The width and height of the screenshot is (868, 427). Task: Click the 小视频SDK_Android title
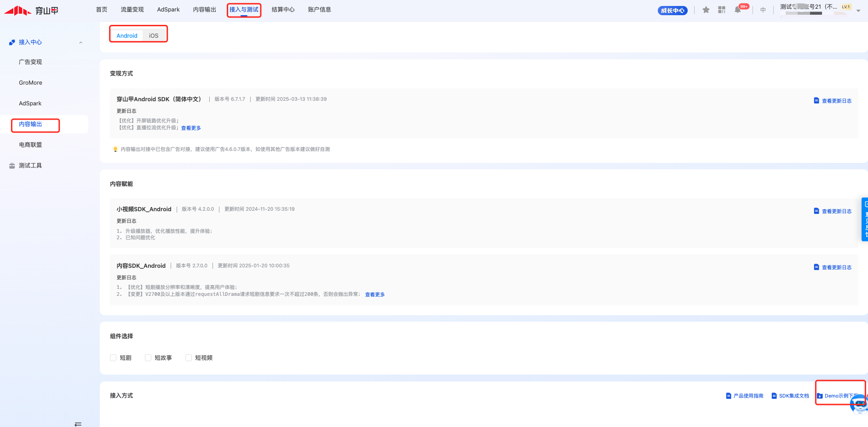pyautogui.click(x=144, y=209)
